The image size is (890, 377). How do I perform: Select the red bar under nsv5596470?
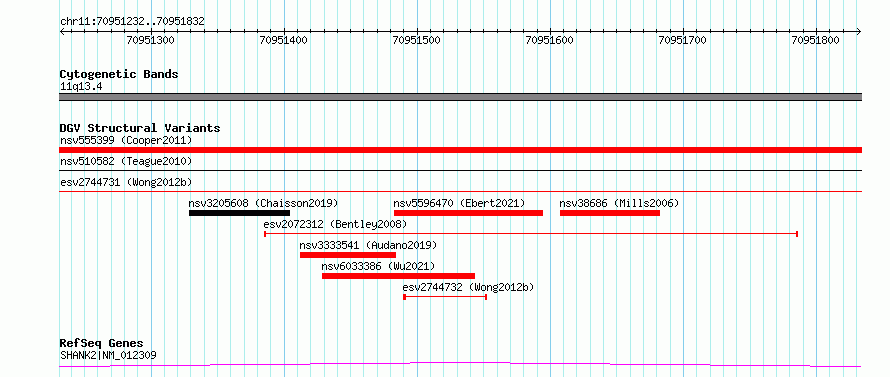click(x=468, y=213)
